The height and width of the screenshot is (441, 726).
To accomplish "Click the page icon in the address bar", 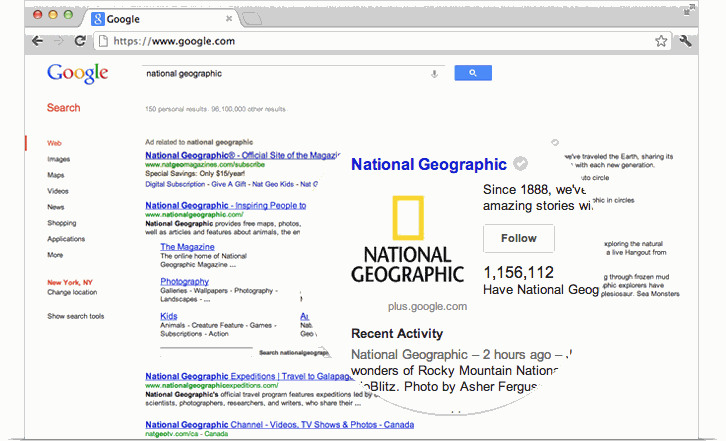I will click(104, 41).
